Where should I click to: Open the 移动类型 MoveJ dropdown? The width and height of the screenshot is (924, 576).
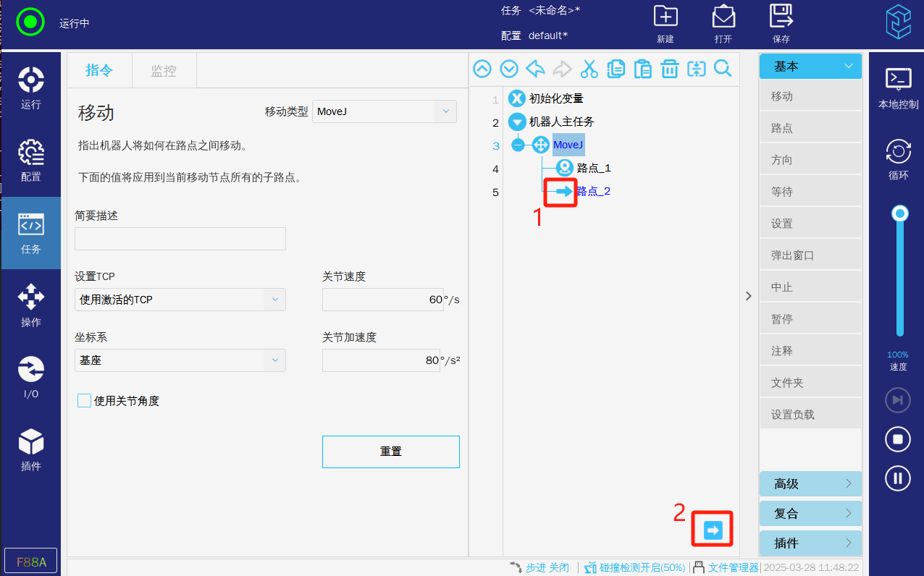coord(384,111)
